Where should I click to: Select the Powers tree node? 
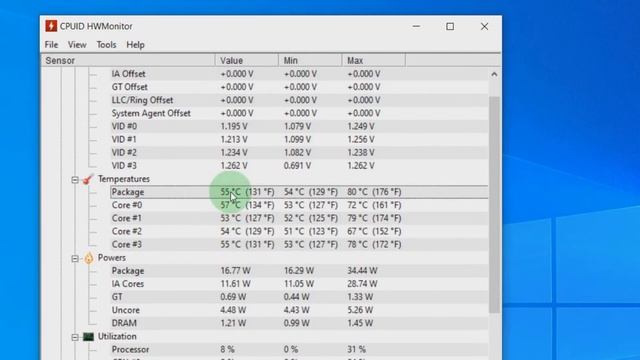[111, 258]
